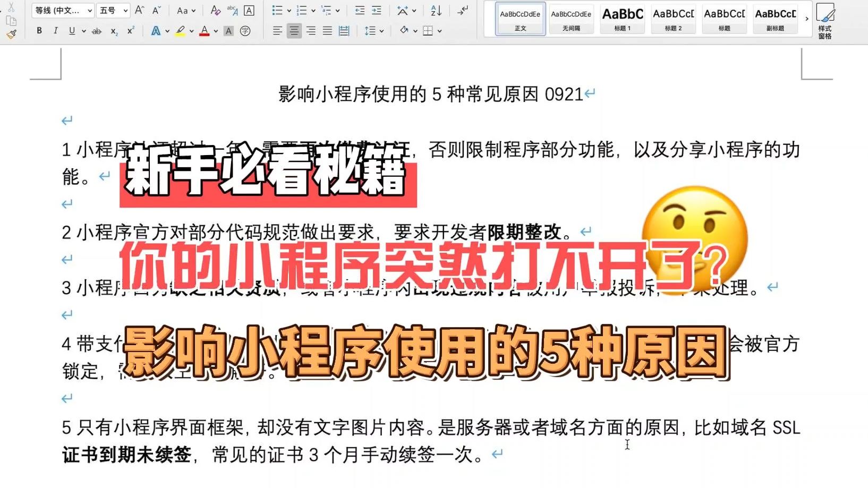This screenshot has width=868, height=488.
Task: Expand the styles gallery with the chevron
Action: 807,19
